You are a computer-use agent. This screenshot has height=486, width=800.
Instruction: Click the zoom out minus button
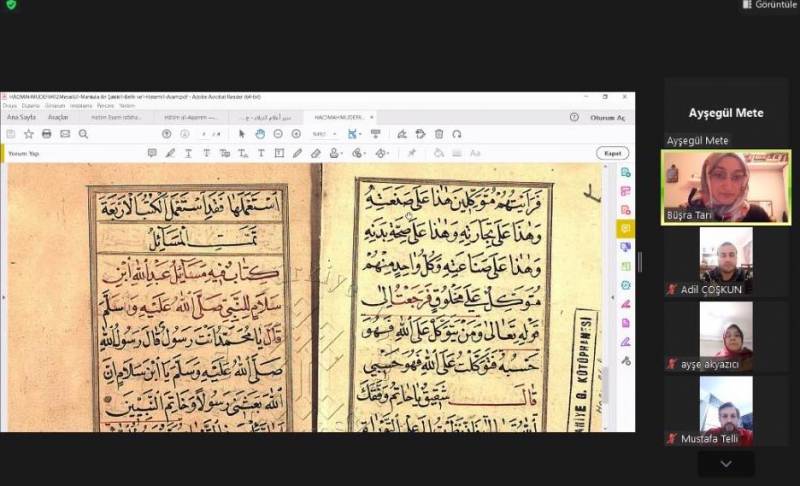(277, 134)
